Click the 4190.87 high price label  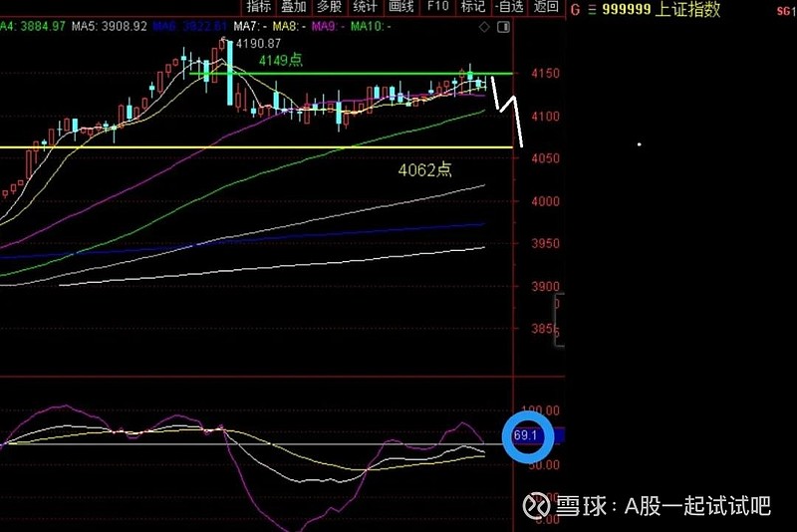pyautogui.click(x=258, y=44)
